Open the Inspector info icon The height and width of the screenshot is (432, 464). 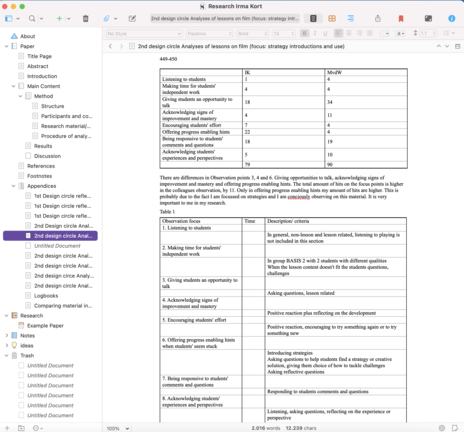tap(452, 19)
